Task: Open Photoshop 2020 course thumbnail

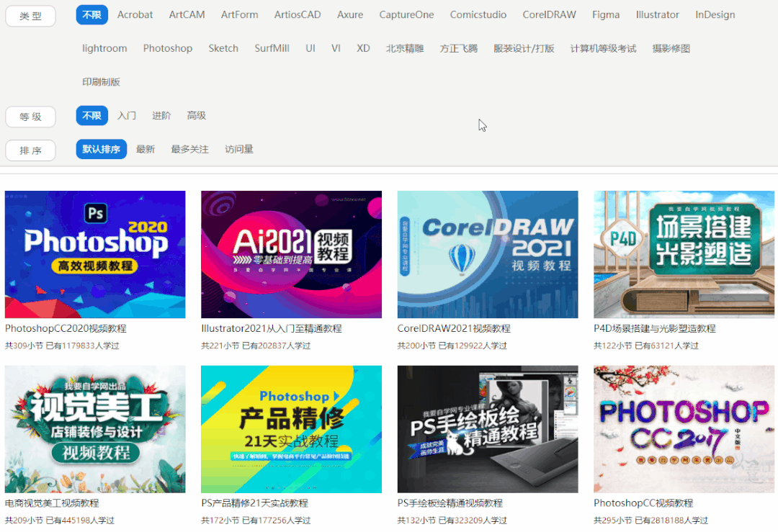Action: coord(95,254)
